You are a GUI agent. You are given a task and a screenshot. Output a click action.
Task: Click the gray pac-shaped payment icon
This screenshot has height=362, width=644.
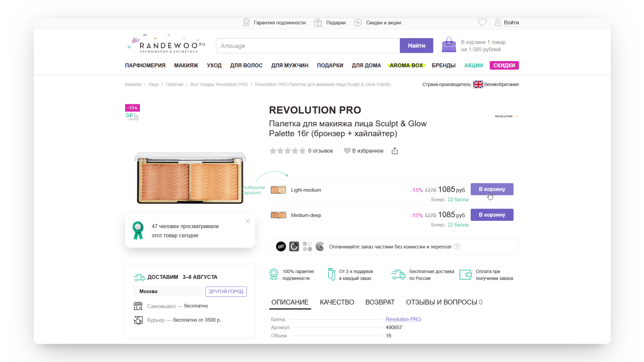(x=320, y=247)
